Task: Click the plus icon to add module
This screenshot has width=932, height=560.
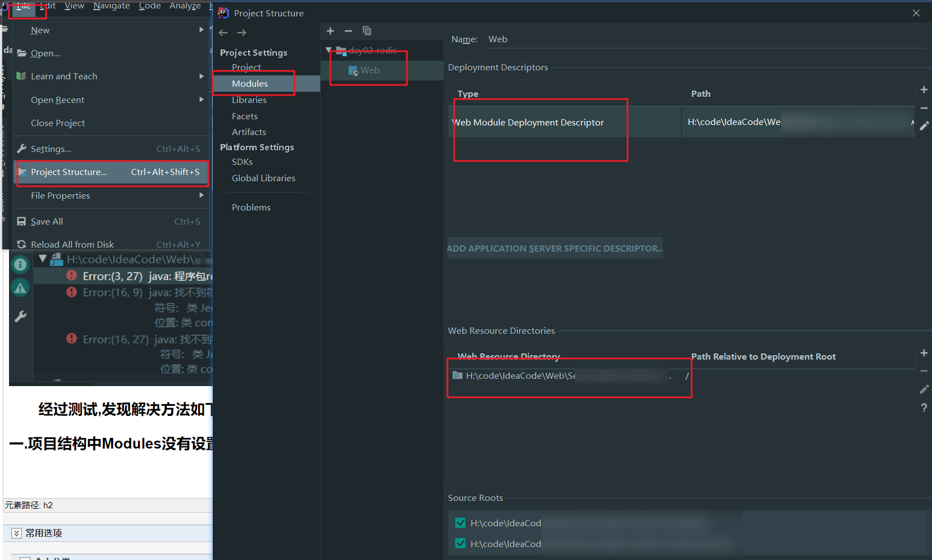Action: 330,31
